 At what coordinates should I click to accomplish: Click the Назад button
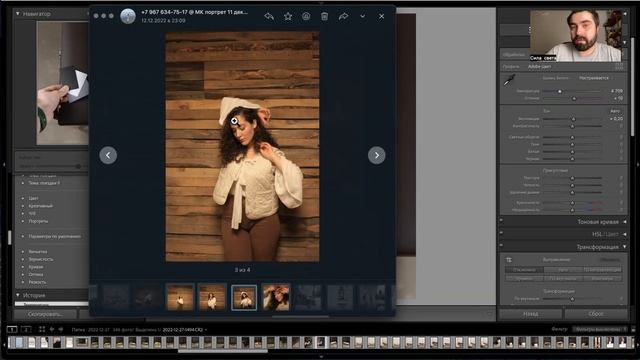(x=530, y=313)
